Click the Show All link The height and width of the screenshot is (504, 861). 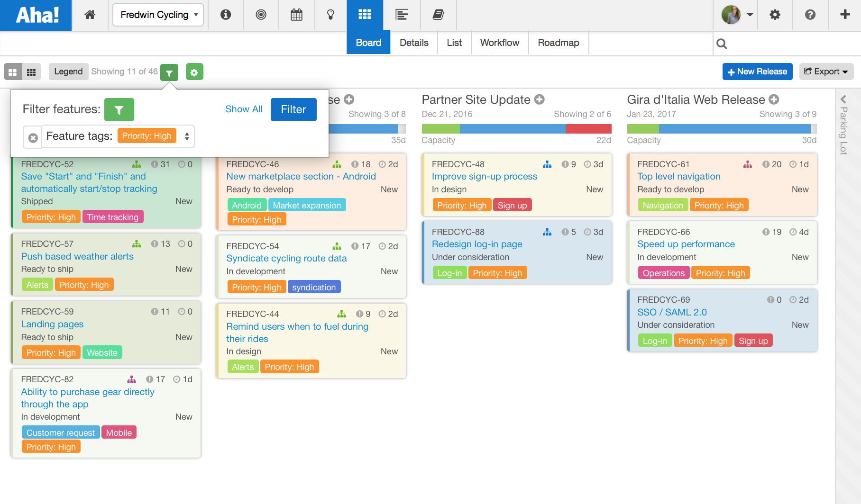[x=244, y=109]
